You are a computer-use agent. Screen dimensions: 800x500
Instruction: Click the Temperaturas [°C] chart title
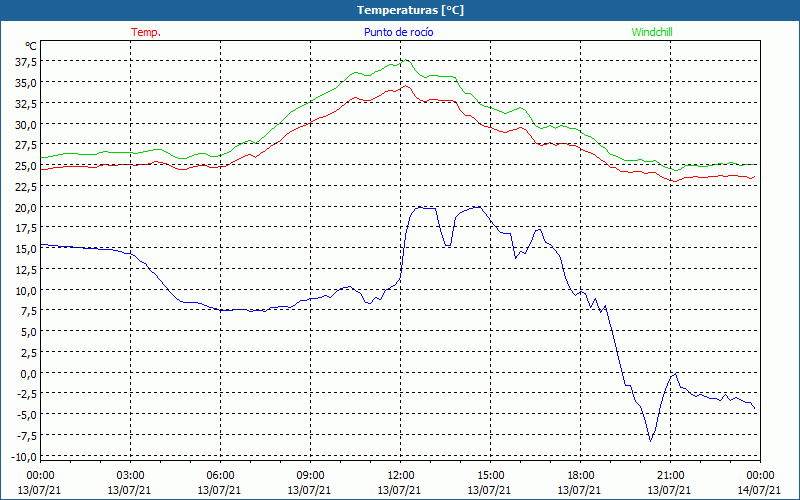coord(410,10)
